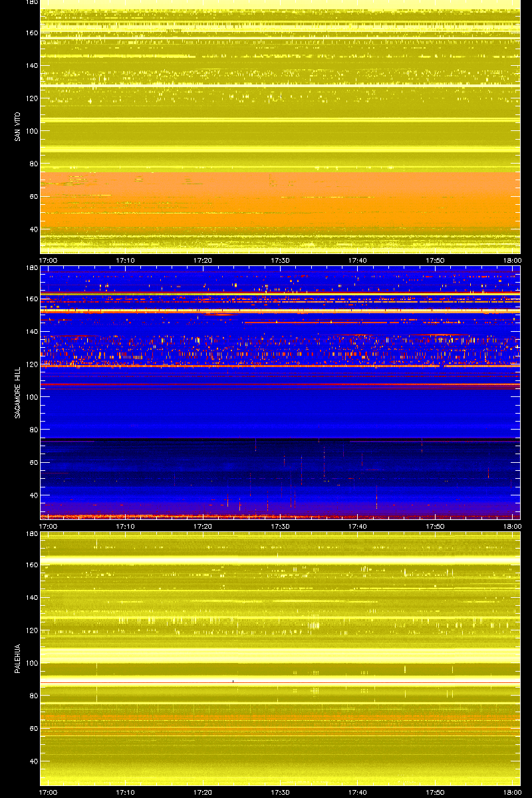This screenshot has width=532, height=798.
Task: Click 17:40 label below Sagamore Hill panel
Action: 358,526
